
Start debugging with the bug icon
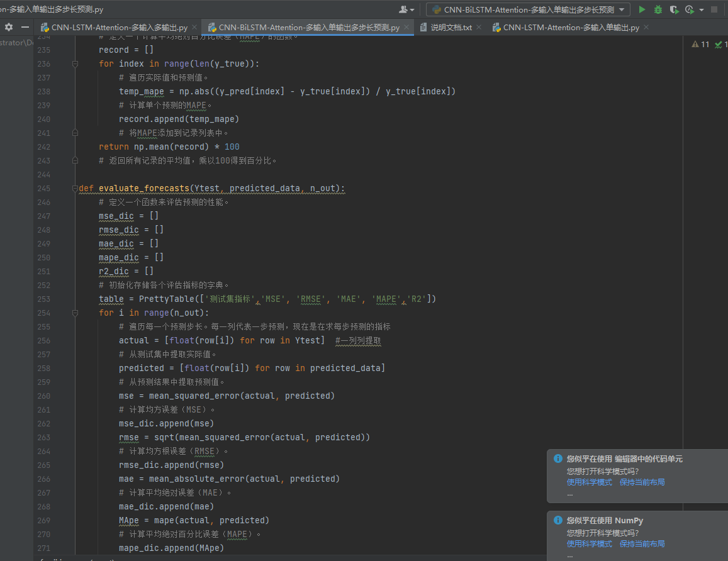click(x=659, y=9)
